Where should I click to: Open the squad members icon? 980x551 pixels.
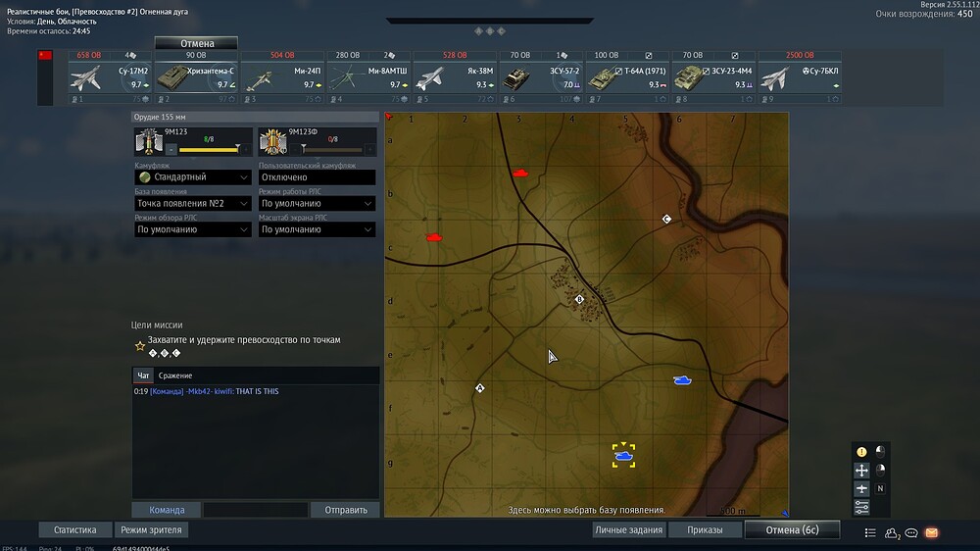tap(891, 533)
